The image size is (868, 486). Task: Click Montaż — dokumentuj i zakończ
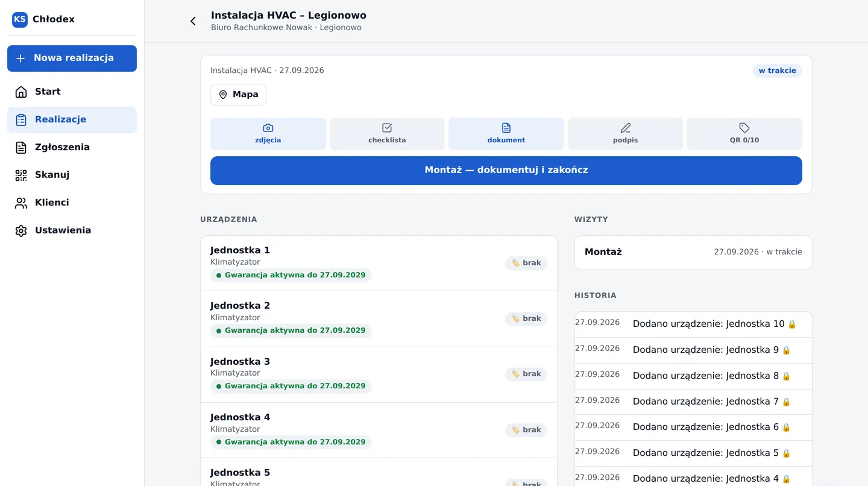[506, 171]
